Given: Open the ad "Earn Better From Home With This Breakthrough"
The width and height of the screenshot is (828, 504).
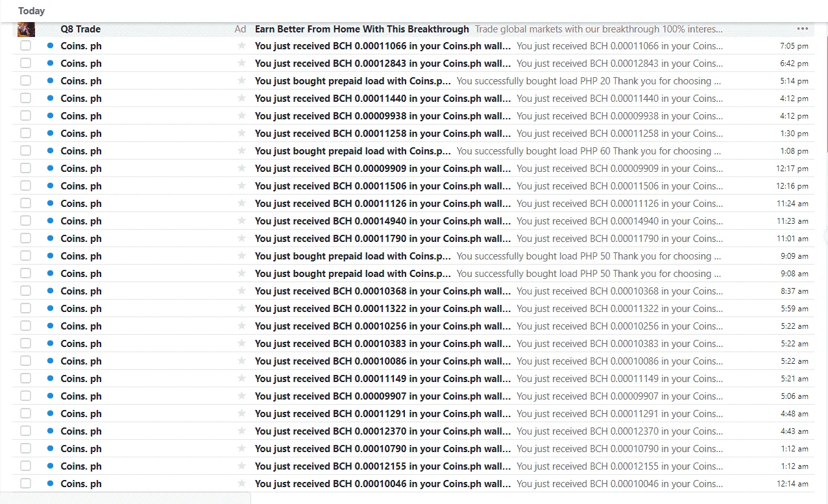Looking at the screenshot, I should coord(362,29).
